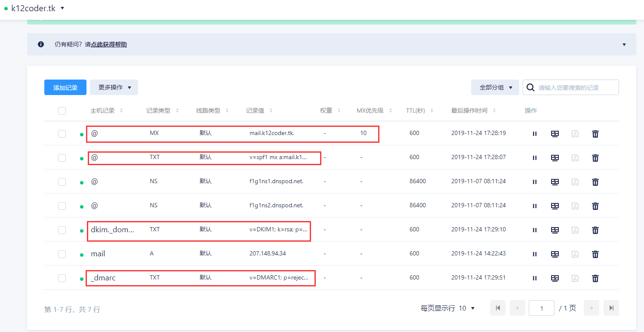Click the dkim._dom... host record name
The image size is (644, 332).
pyautogui.click(x=113, y=230)
